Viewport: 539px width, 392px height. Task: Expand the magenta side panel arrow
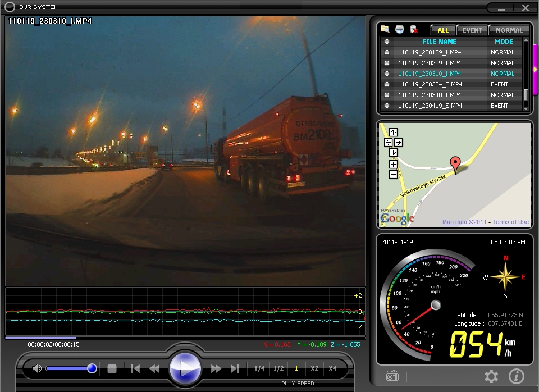tap(536, 69)
